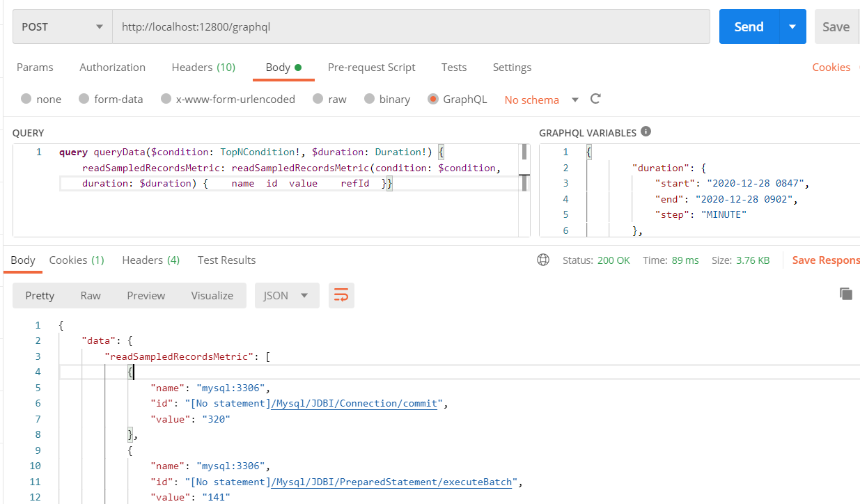Click the Save Response link

826,260
